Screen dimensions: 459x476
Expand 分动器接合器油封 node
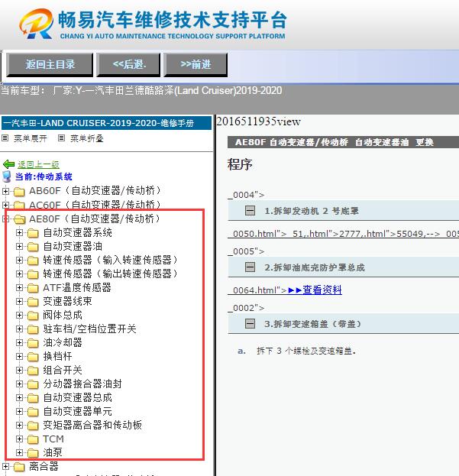coord(19,384)
